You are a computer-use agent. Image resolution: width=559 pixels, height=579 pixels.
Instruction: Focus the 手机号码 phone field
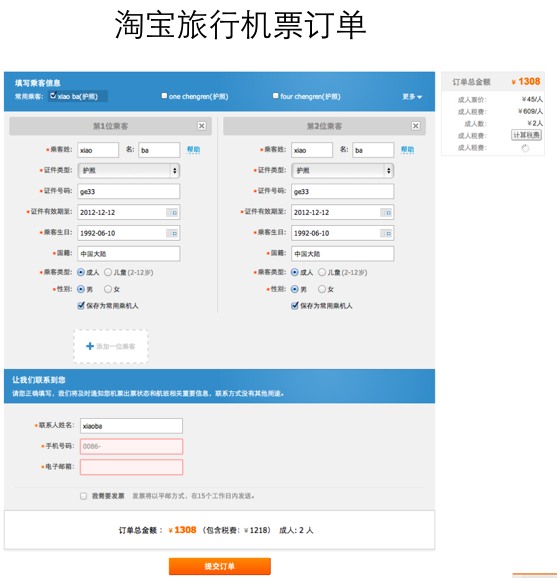[131, 446]
